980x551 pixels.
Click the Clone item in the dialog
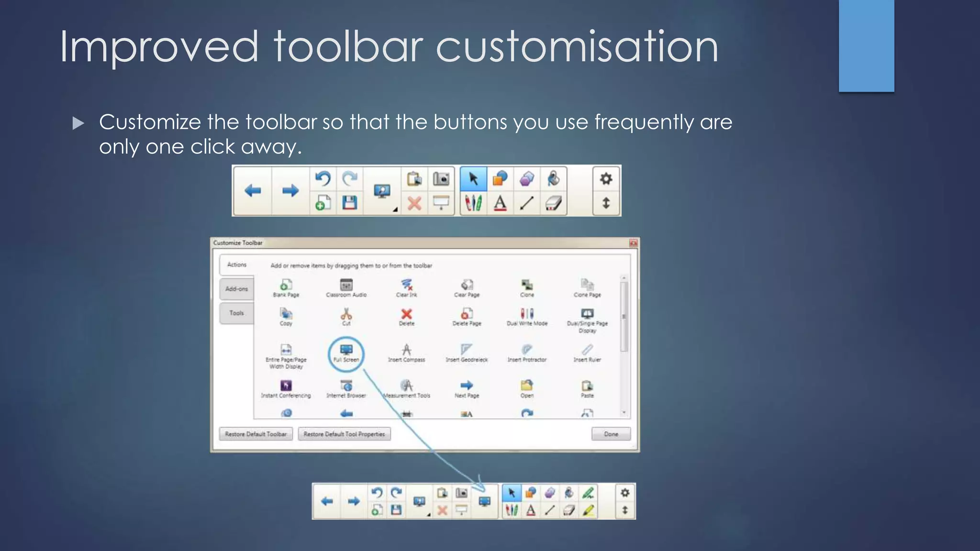527,288
